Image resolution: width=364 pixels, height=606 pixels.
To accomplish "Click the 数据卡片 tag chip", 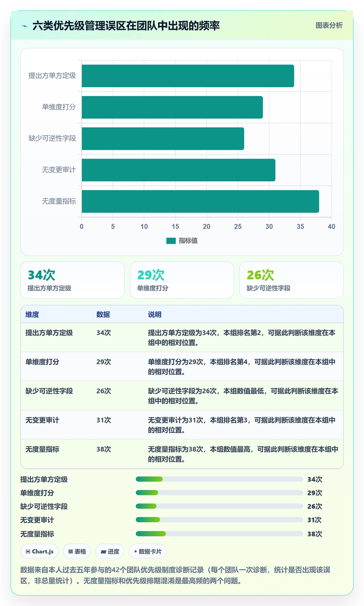I will (148, 551).
